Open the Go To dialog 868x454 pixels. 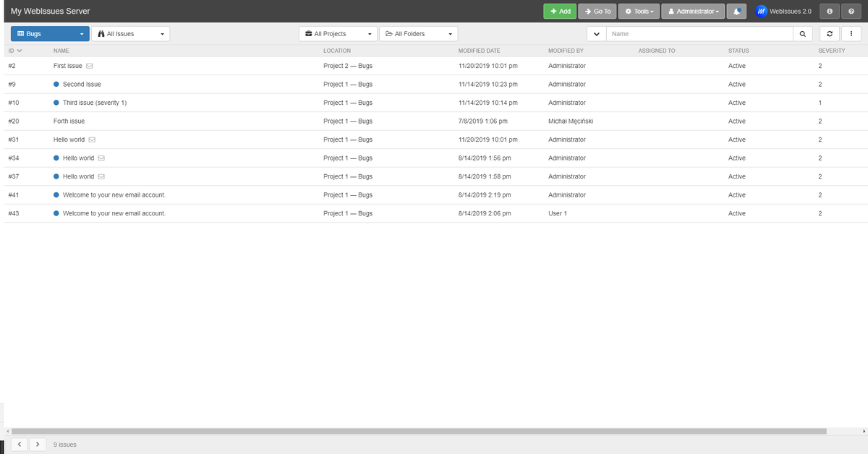click(597, 11)
